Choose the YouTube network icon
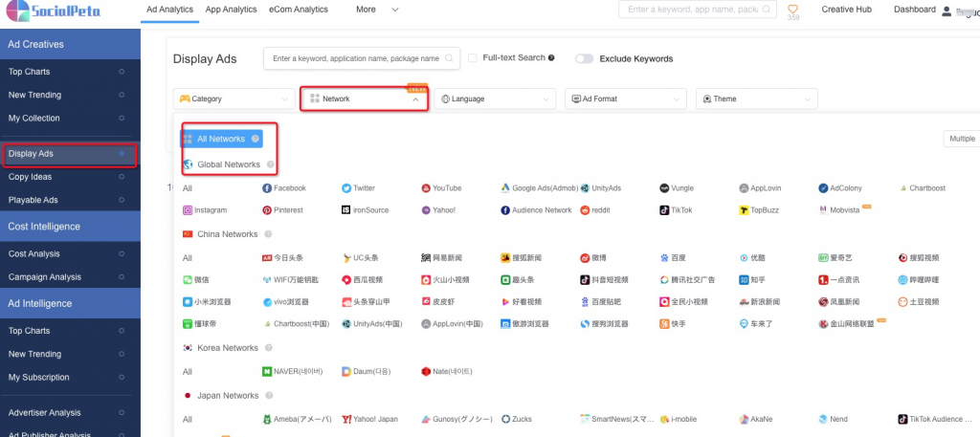This screenshot has height=437, width=980. (x=426, y=188)
